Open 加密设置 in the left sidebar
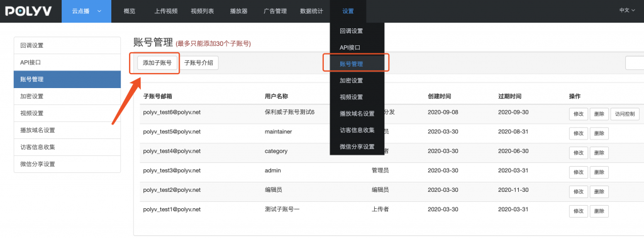Image resolution: width=644 pixels, height=239 pixels. (x=67, y=96)
